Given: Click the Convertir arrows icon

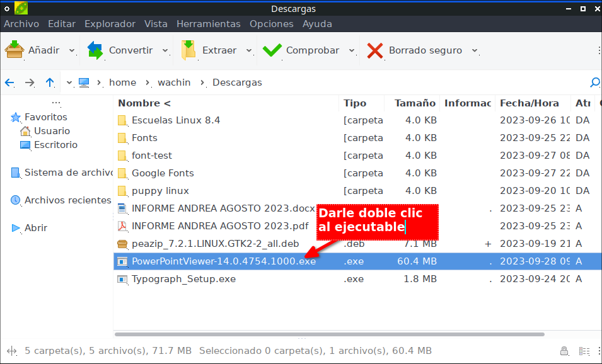Looking at the screenshot, I should pos(95,50).
